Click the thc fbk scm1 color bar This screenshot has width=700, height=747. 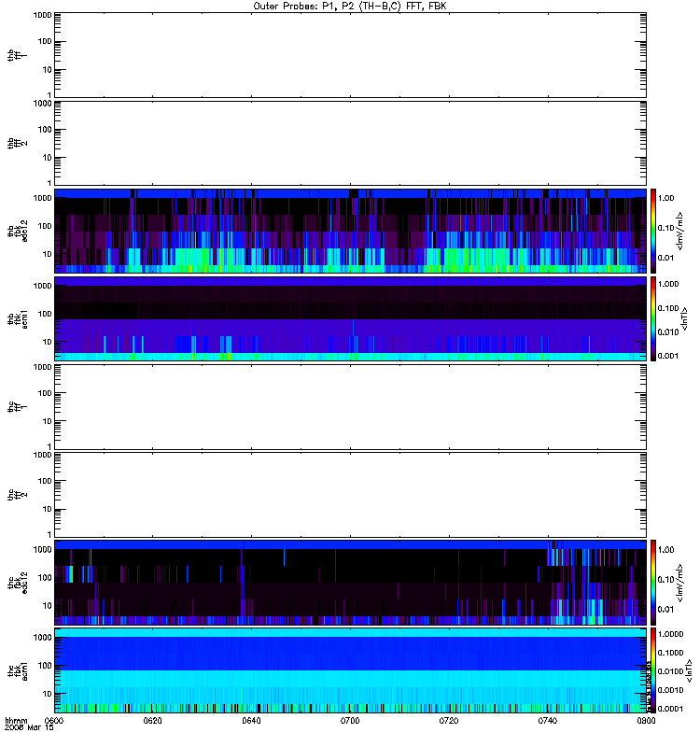coord(653,670)
